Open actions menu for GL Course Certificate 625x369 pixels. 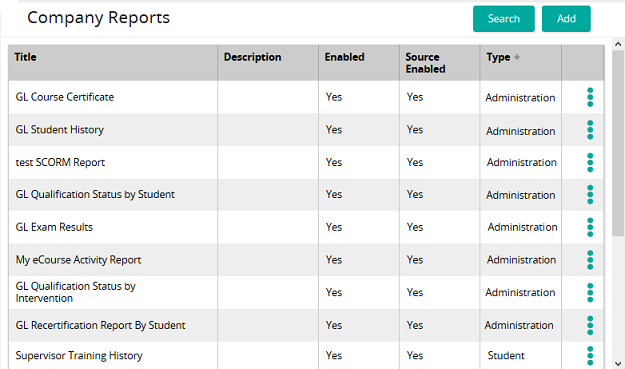click(x=590, y=97)
